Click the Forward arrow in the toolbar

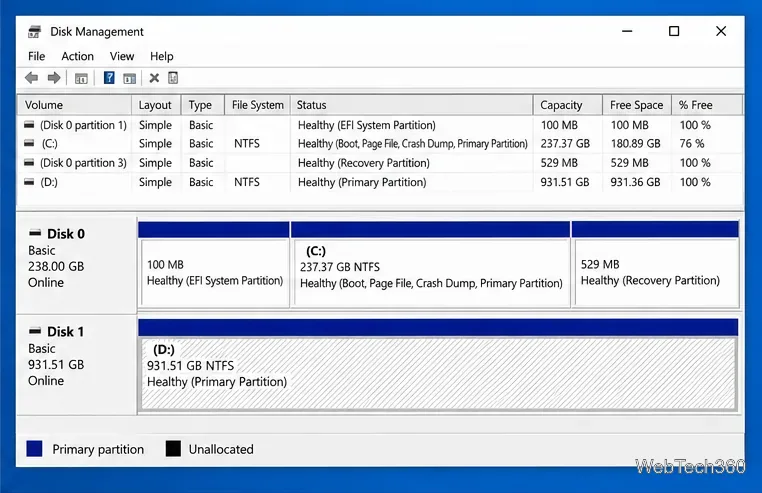(x=53, y=78)
